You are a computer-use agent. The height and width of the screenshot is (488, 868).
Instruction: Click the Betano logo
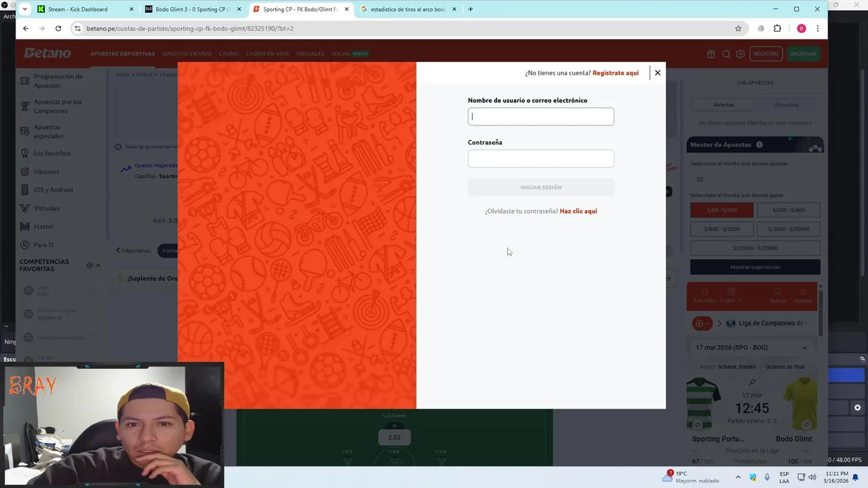pyautogui.click(x=47, y=54)
